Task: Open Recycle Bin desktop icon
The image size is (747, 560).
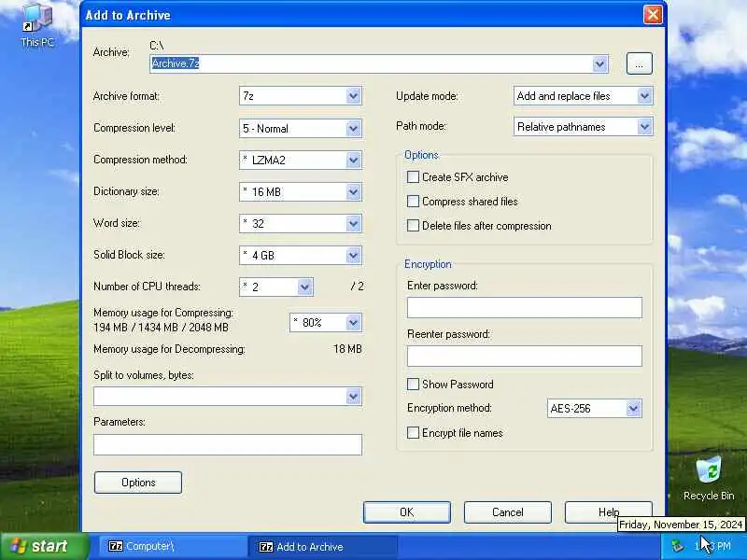Action: (x=709, y=479)
